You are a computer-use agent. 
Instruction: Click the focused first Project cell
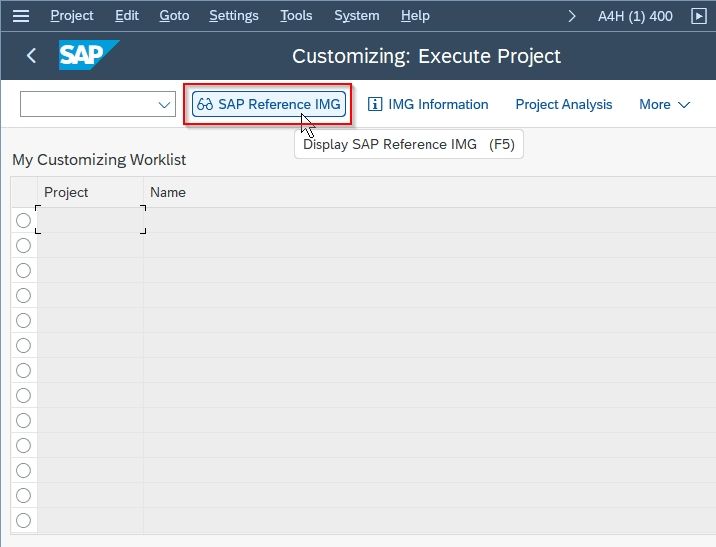click(90, 220)
